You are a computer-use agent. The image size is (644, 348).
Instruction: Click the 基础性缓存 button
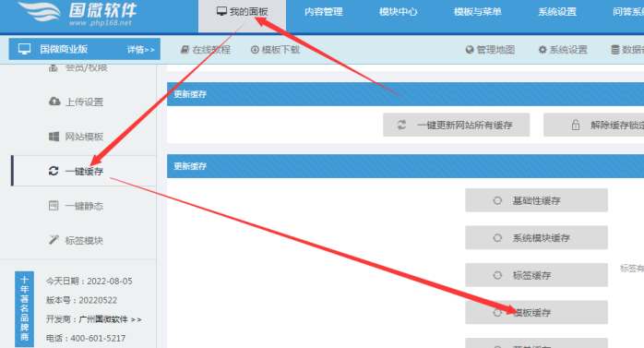[x=536, y=200]
